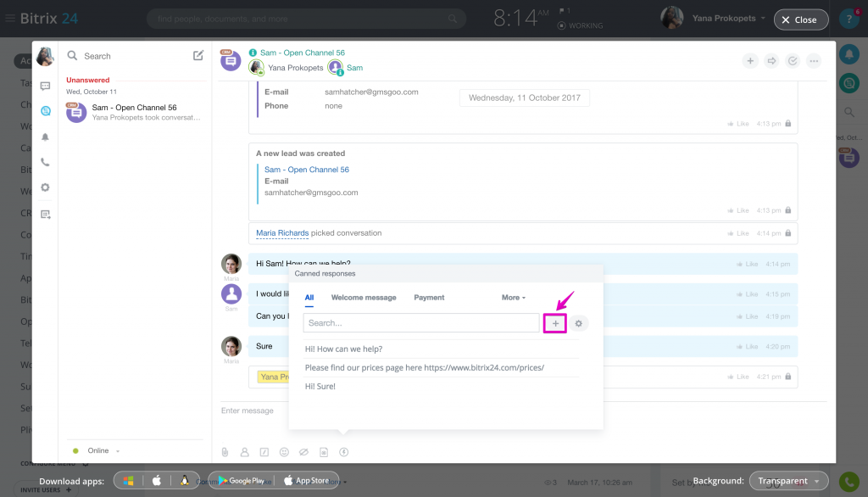This screenshot has height=497, width=868.
Task: Click the Close button
Action: 801,20
